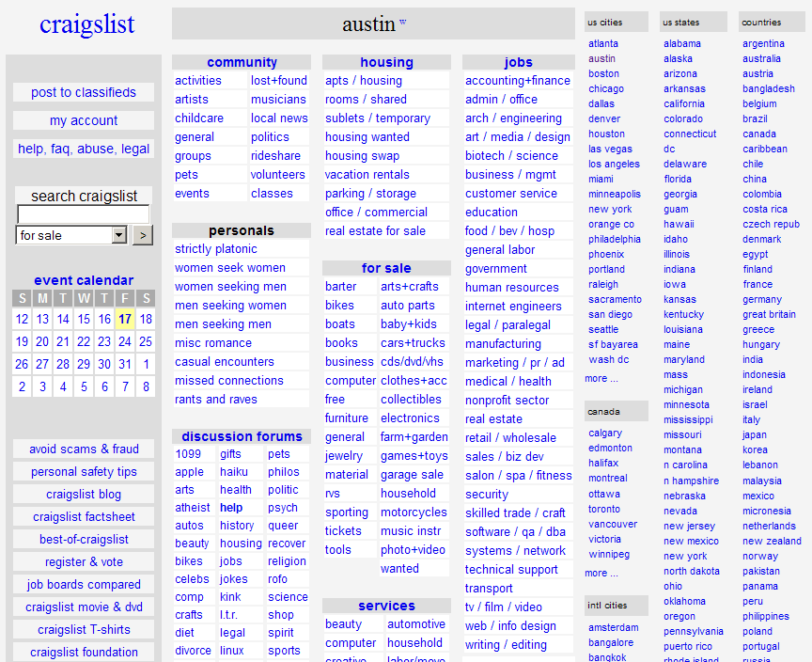Open real estate for sale
The height and width of the screenshot is (662, 812).
coord(375,231)
